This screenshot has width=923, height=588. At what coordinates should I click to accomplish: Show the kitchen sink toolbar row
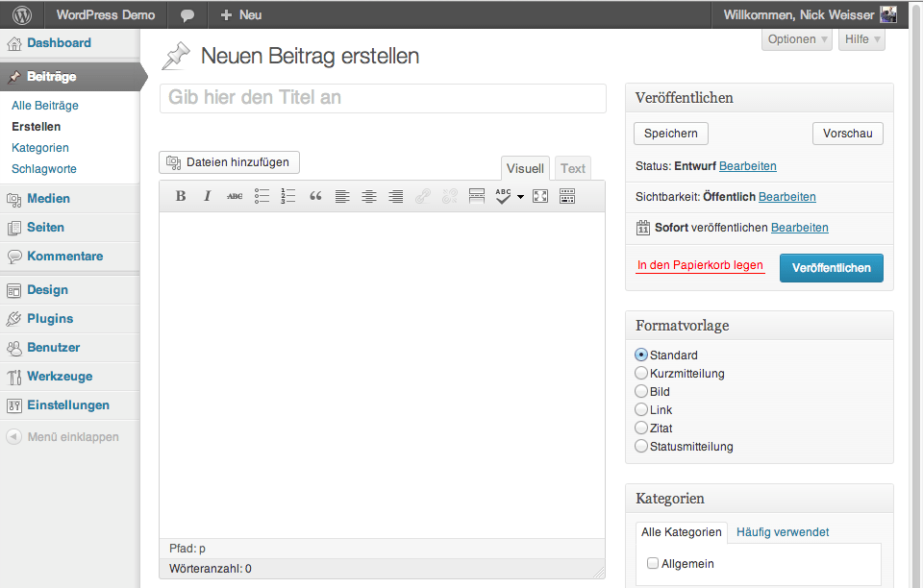(567, 196)
